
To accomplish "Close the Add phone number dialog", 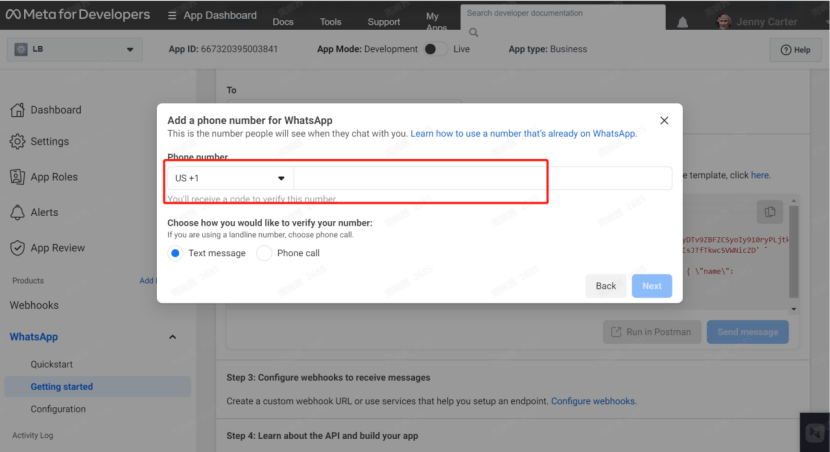I will coord(664,120).
